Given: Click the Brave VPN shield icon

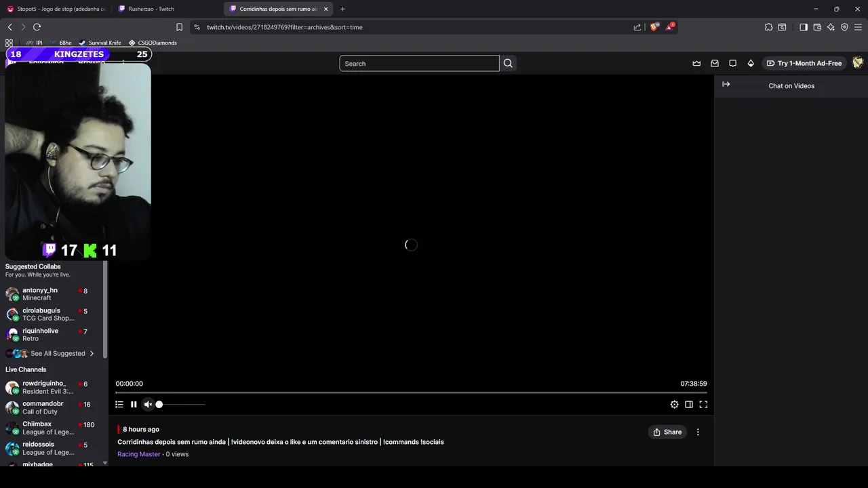Looking at the screenshot, I should pos(844,27).
